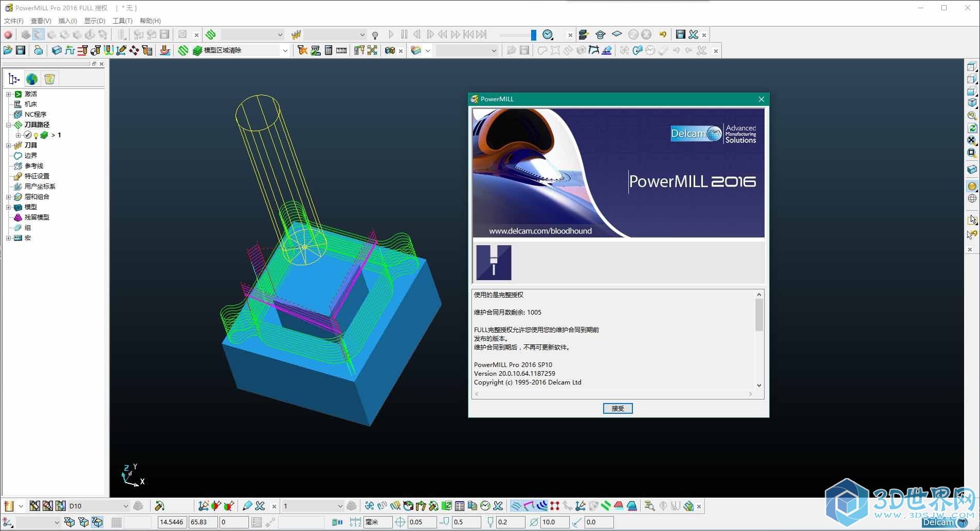Open the 工具(T) menu
This screenshot has width=980, height=531.
point(122,21)
